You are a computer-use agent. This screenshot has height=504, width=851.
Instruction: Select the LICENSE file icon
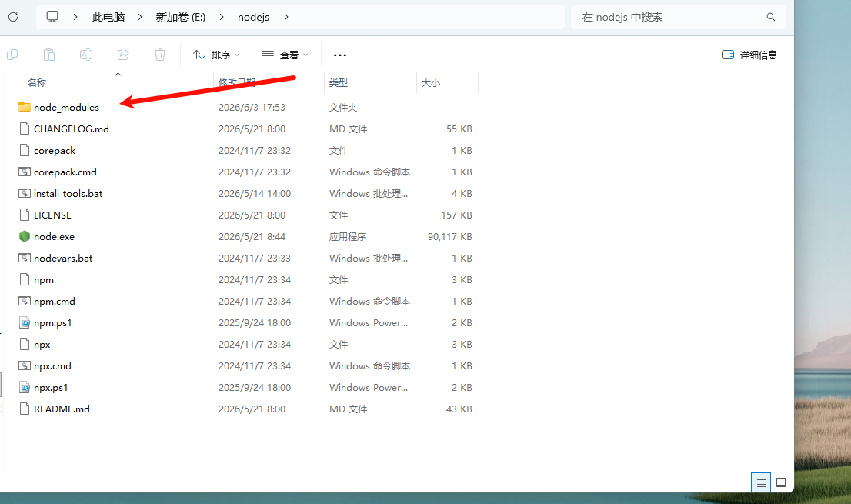tap(25, 215)
